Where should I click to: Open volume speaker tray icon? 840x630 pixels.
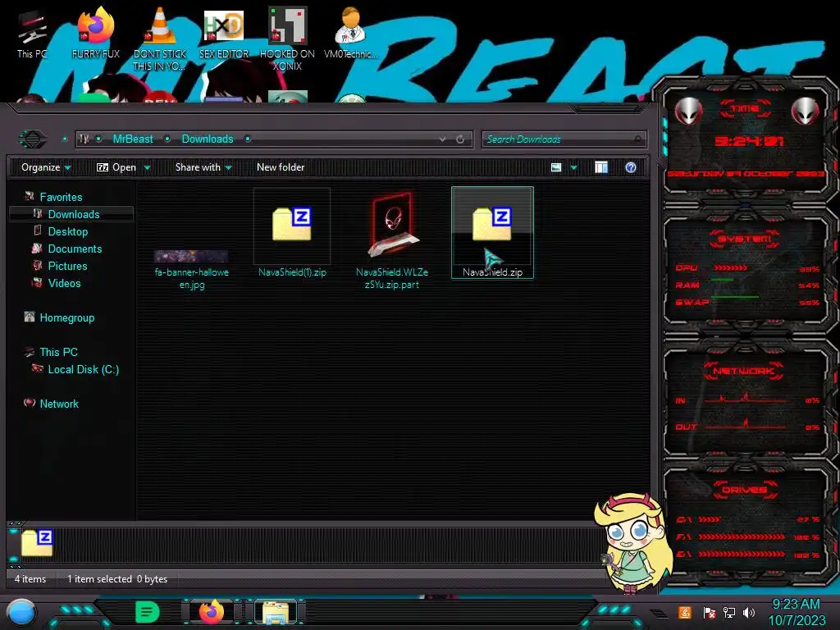749,612
